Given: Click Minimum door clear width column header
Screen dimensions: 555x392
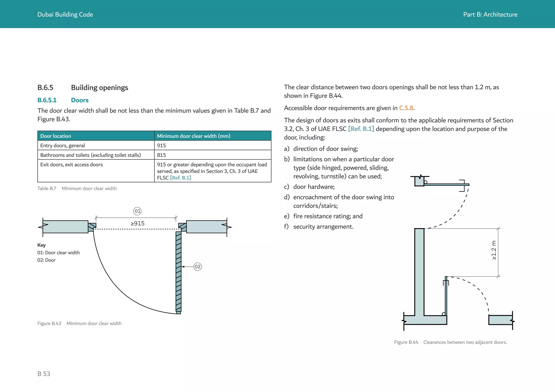Looking at the screenshot, I should [x=193, y=136].
